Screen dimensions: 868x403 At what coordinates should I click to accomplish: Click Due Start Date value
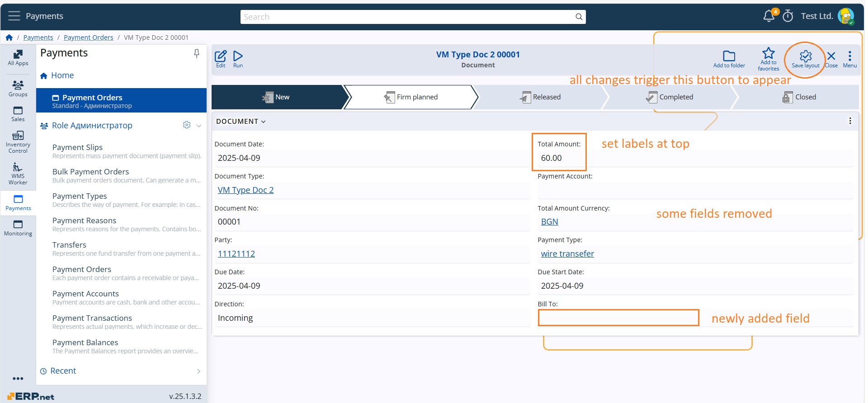562,286
